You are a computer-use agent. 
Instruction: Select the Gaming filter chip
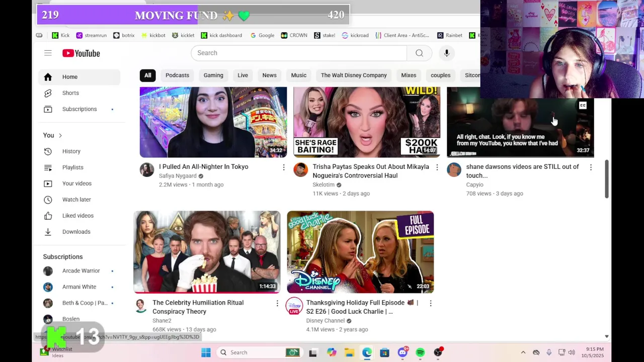213,75
